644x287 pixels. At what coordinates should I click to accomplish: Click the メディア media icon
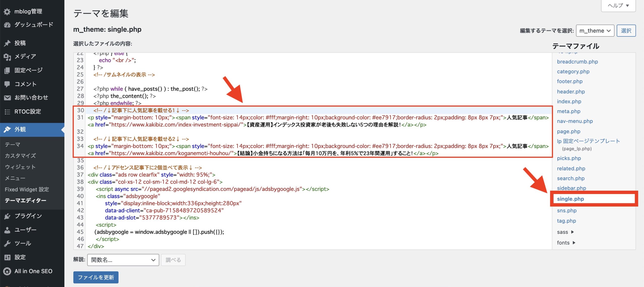pyautogui.click(x=7, y=57)
